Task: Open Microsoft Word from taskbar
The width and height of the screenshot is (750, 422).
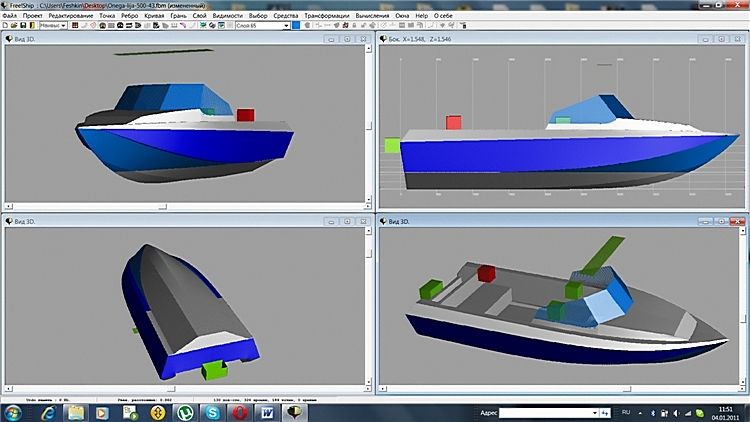Action: (268, 412)
